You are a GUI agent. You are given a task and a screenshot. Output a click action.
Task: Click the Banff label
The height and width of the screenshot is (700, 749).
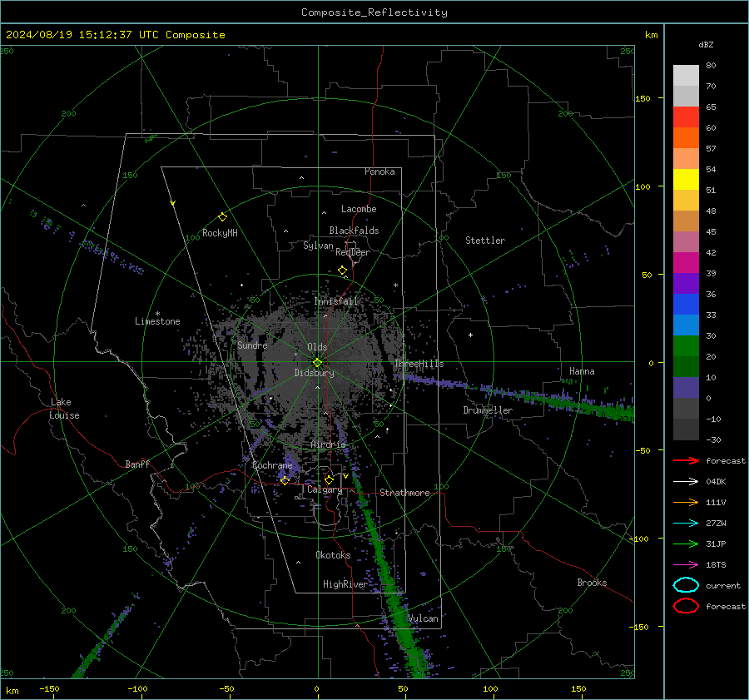137,464
